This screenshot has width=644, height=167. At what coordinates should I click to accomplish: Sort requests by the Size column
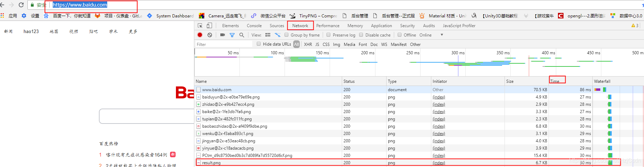point(527,81)
